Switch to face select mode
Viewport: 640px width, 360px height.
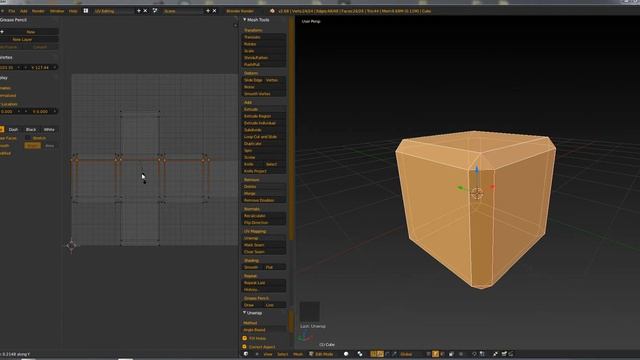pos(442,354)
